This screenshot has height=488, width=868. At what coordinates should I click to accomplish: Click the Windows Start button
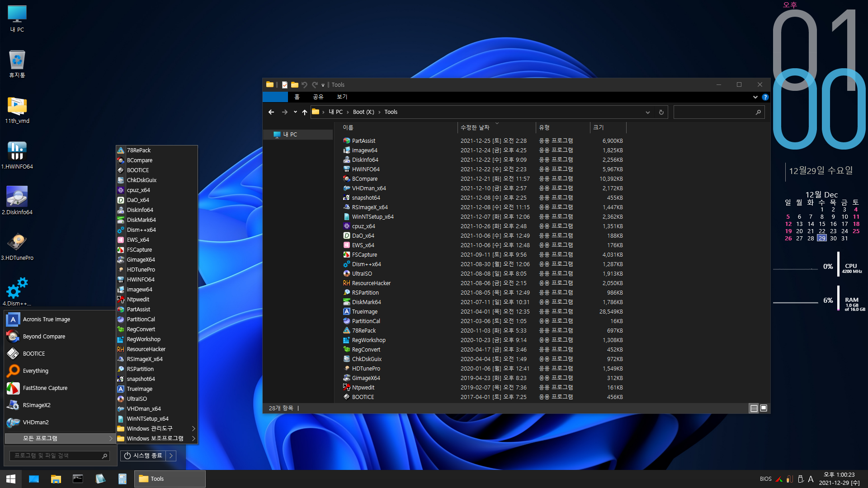click(x=11, y=479)
